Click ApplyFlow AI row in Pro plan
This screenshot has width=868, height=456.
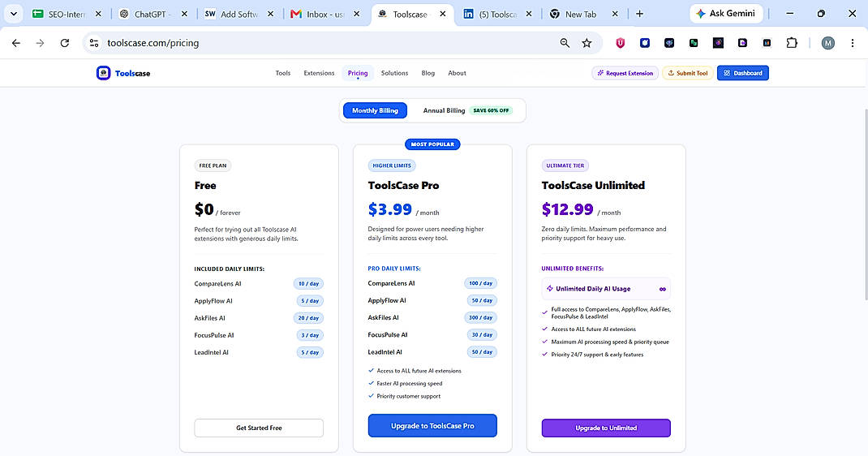coord(432,300)
